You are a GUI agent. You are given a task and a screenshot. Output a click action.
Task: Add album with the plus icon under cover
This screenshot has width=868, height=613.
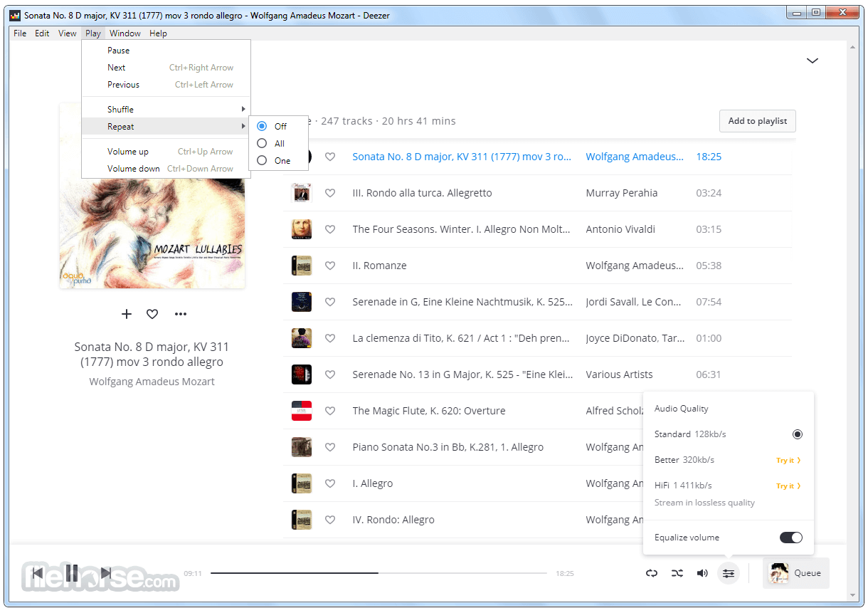[127, 314]
